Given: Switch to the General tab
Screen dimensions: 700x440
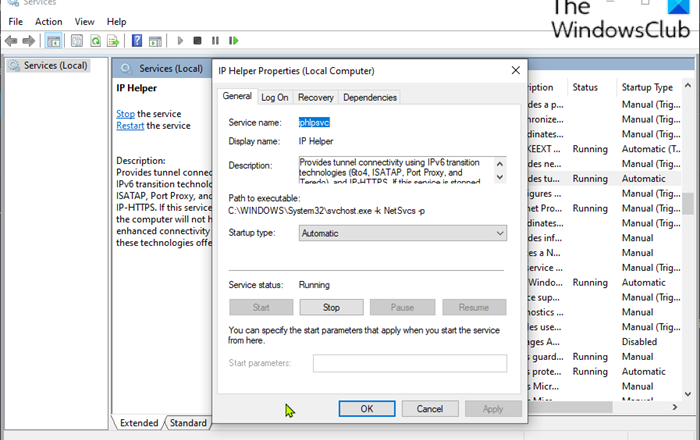Looking at the screenshot, I should 237,96.
